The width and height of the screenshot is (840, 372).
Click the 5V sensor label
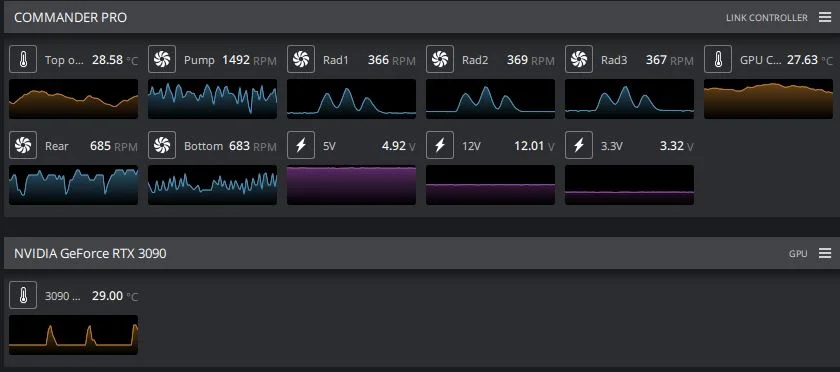coord(329,146)
